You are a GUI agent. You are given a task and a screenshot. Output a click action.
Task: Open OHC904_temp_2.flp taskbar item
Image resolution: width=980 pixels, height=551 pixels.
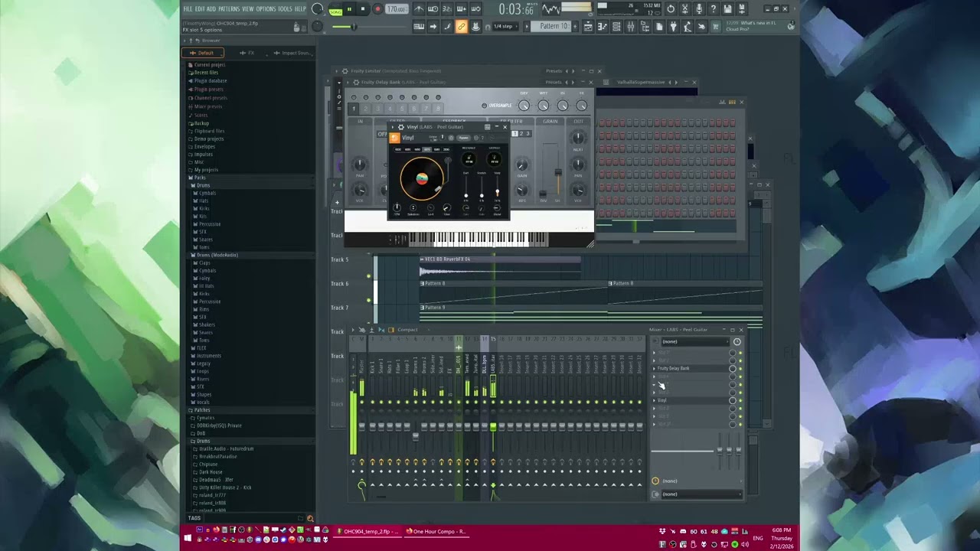tap(366, 531)
